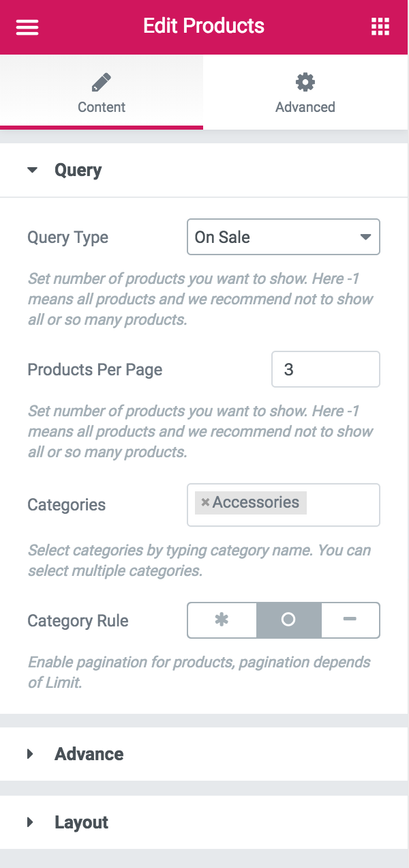The image size is (409, 868).
Task: Click the pencil icon for Content
Action: 101,83
